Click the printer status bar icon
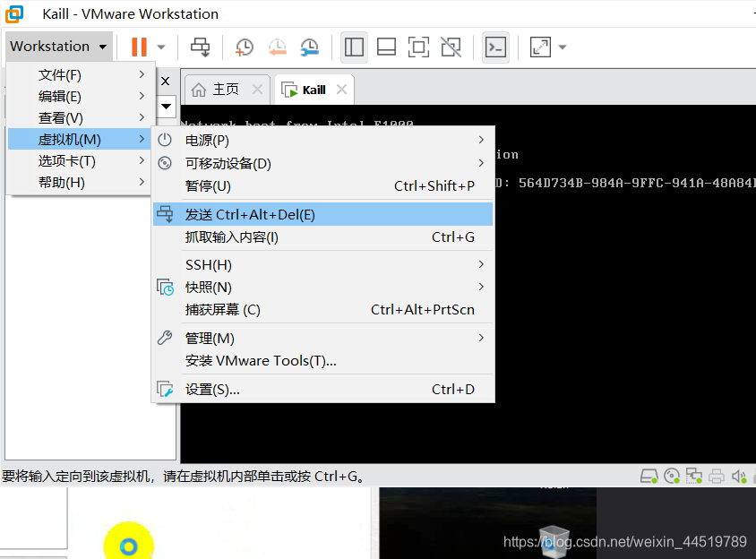756x559 pixels. point(717,477)
